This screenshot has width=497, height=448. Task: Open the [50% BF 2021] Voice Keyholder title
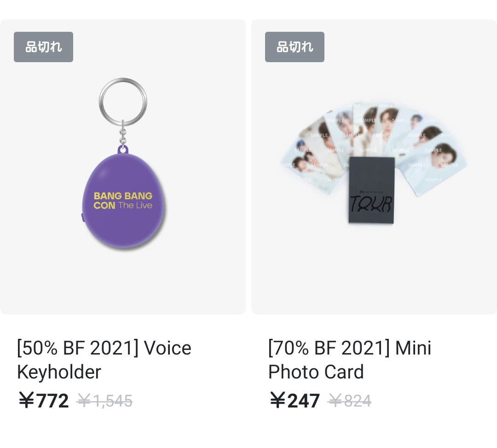104,360
